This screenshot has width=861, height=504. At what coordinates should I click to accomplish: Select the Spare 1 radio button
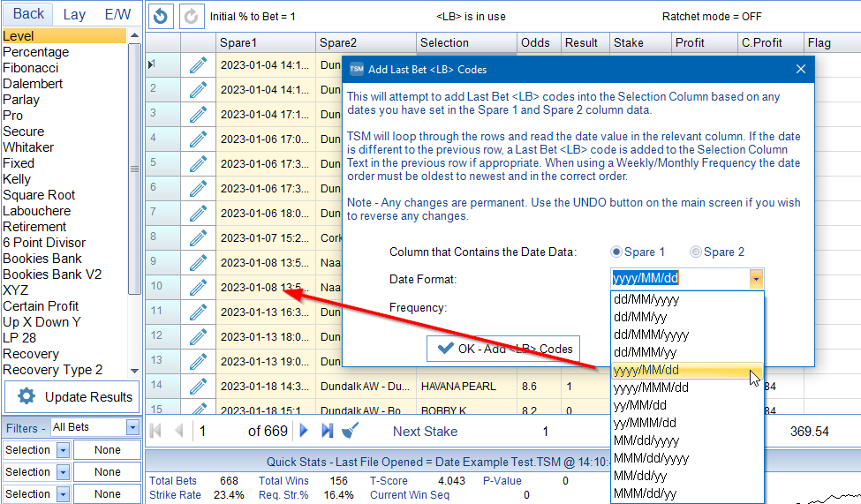(616, 252)
